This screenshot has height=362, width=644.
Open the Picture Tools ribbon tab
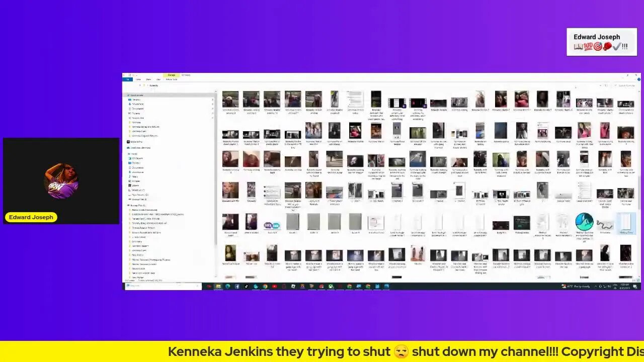point(172,79)
